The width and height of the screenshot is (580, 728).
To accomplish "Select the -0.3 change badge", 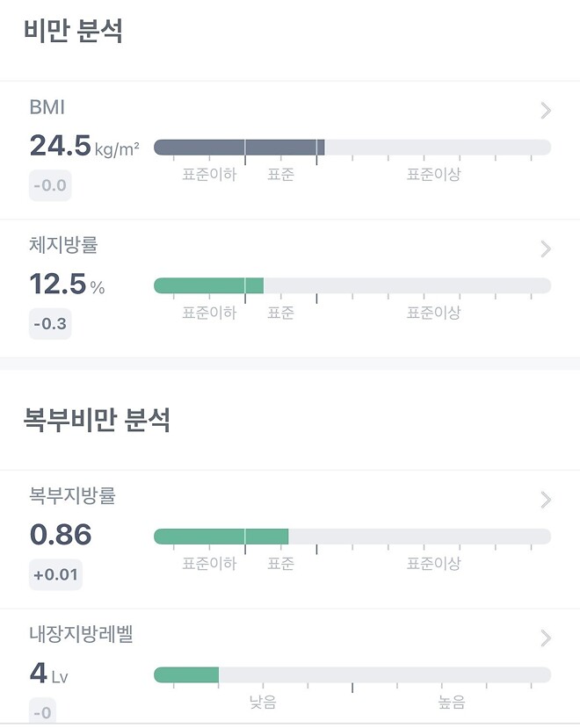I will tap(49, 324).
